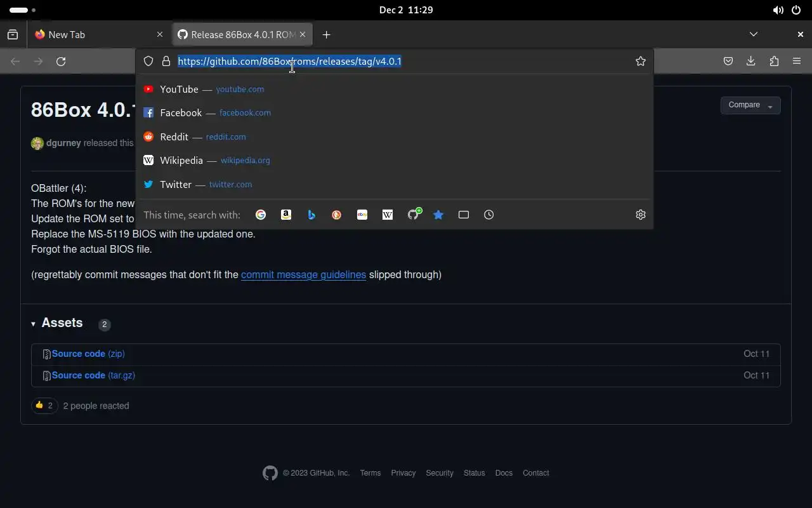The width and height of the screenshot is (812, 508).
Task: Select Release 86Box 4.0.1 ROM tab
Action: click(x=242, y=34)
